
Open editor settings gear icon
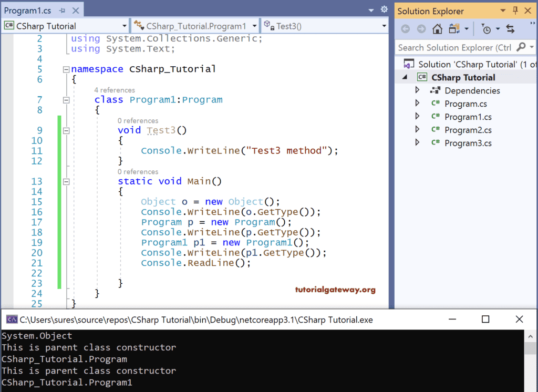[384, 9]
